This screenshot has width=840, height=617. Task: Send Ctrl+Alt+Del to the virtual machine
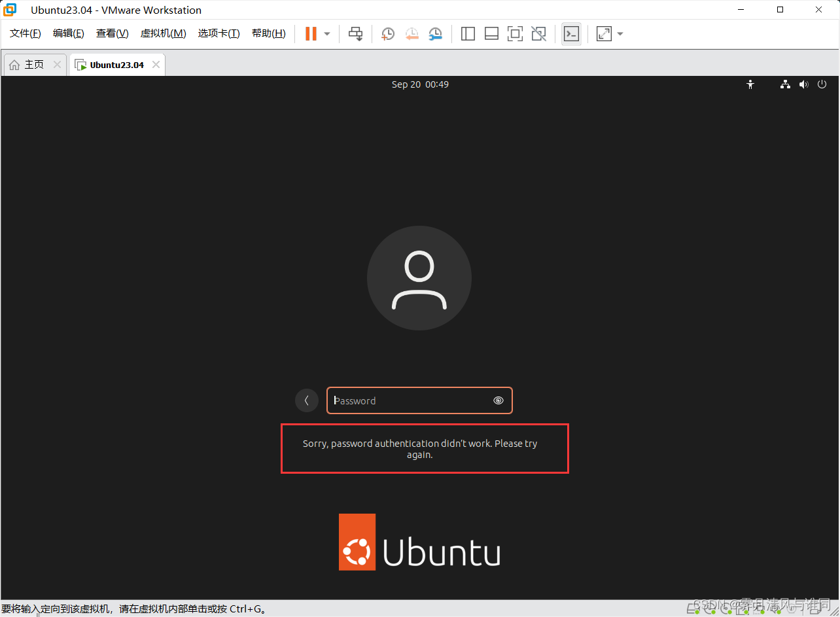tap(355, 33)
